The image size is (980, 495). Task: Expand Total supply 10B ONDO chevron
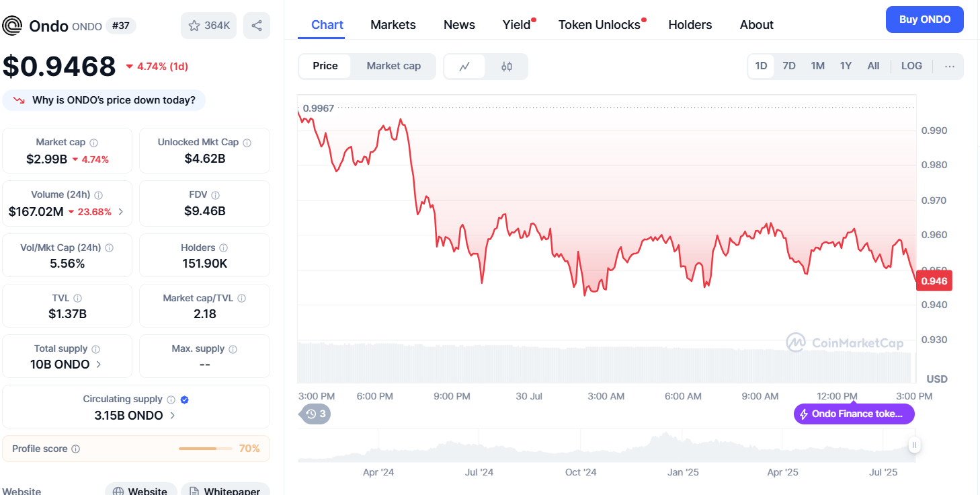[99, 365]
